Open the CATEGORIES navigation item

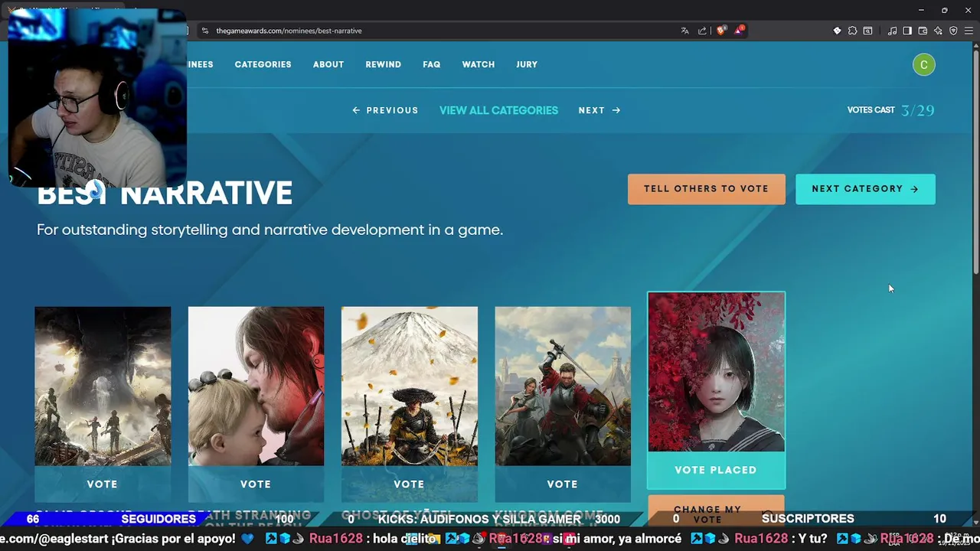click(x=263, y=64)
